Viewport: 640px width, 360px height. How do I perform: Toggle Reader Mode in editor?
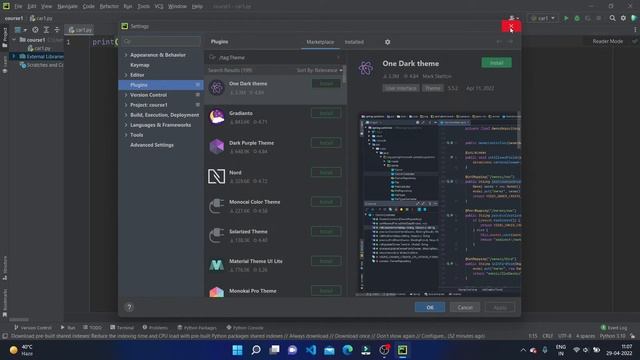pyautogui.click(x=607, y=41)
